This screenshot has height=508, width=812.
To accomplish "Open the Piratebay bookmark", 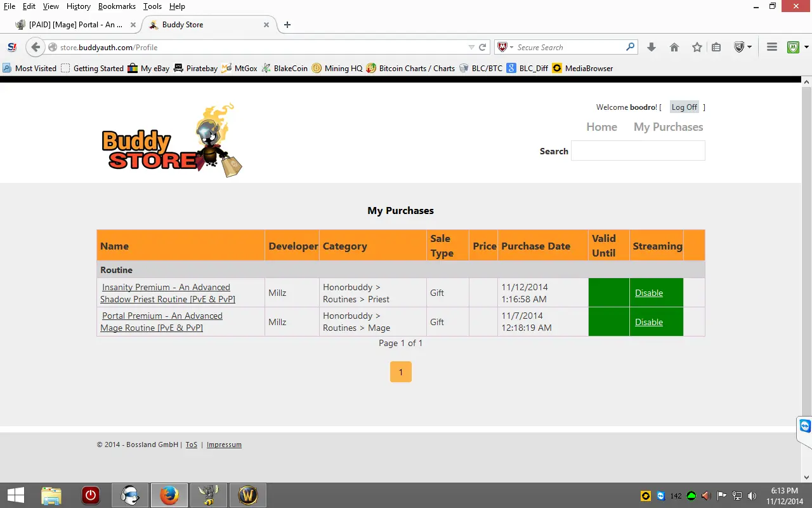I will [x=195, y=69].
